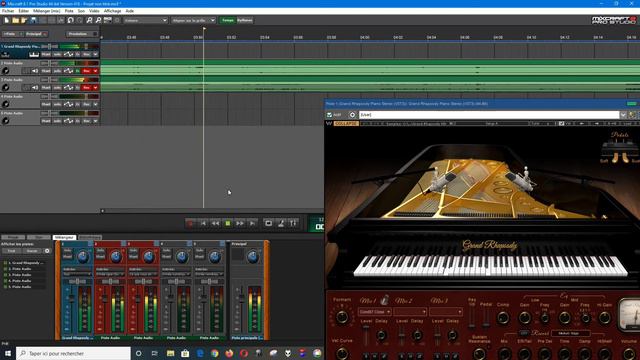Toggle the Loop mode icon
The width and height of the screenshot is (640, 360).
click(269, 223)
